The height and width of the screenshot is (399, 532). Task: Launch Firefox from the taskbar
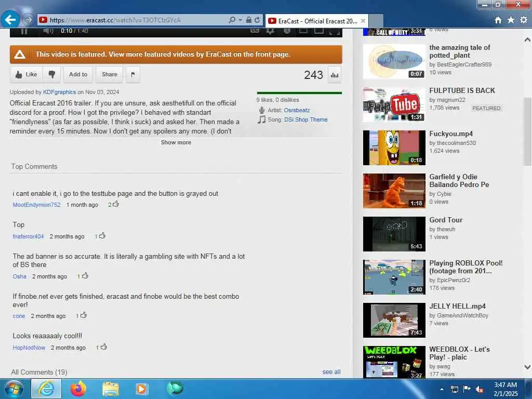pyautogui.click(x=78, y=389)
